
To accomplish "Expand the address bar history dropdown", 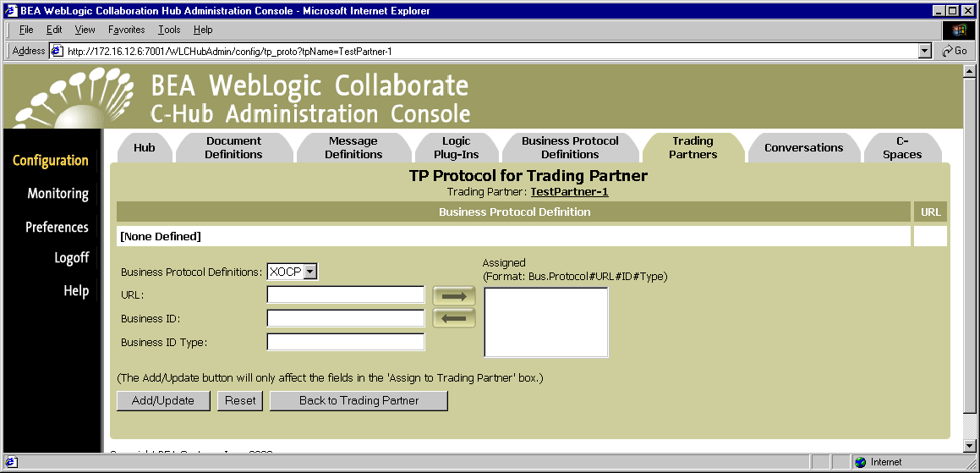I will 926,52.
